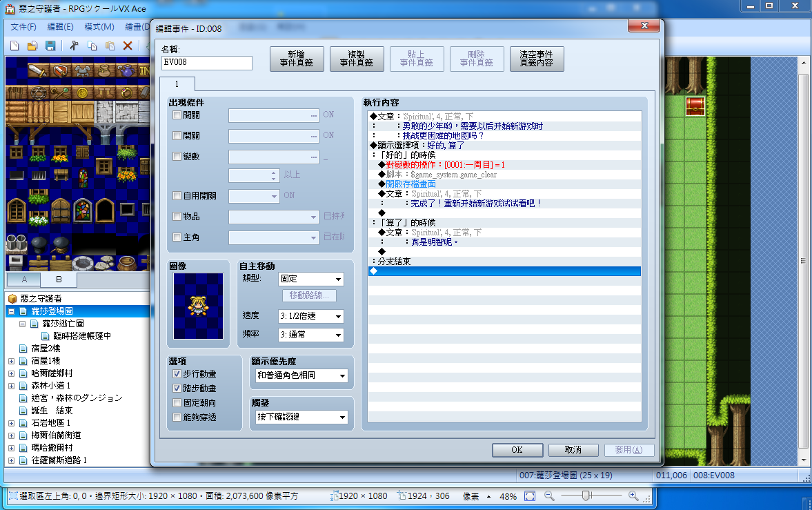This screenshot has height=510, width=812.
Task: Pick the sword sign tile in tileset palette
Action: point(37,70)
